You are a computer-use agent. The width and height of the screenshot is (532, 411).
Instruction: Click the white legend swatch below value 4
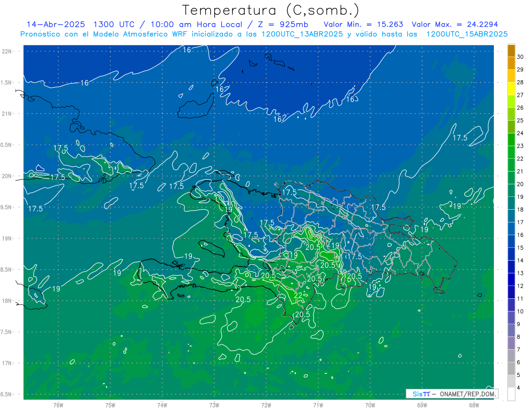tap(511, 394)
